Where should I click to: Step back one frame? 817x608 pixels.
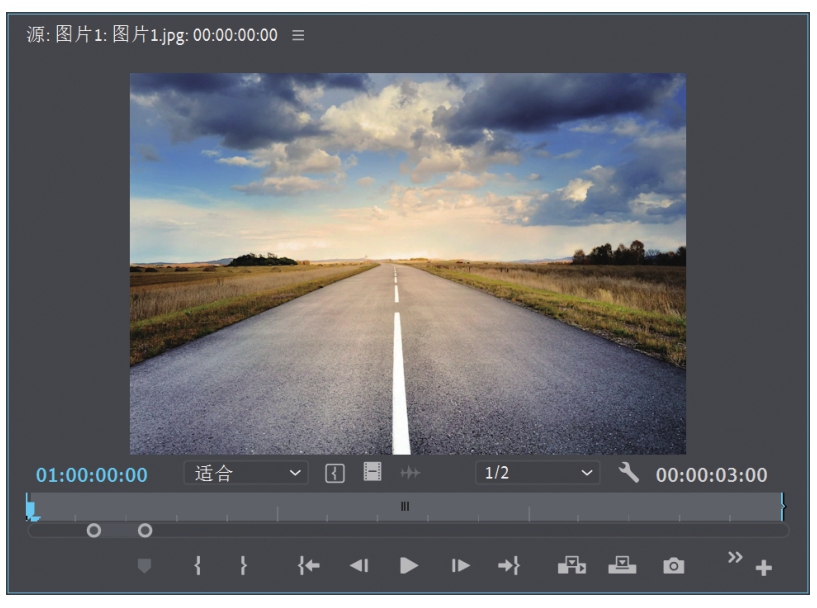coord(358,565)
